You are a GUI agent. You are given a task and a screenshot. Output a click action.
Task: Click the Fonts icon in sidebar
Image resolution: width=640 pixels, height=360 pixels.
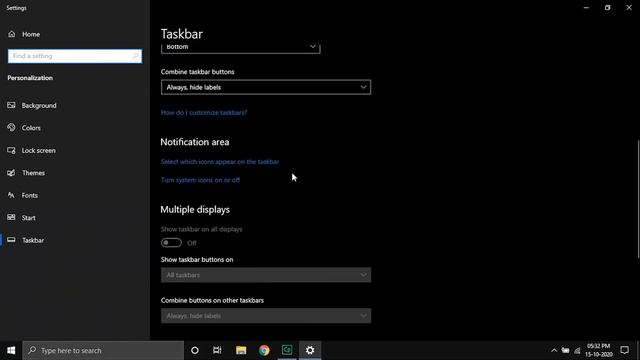11,195
